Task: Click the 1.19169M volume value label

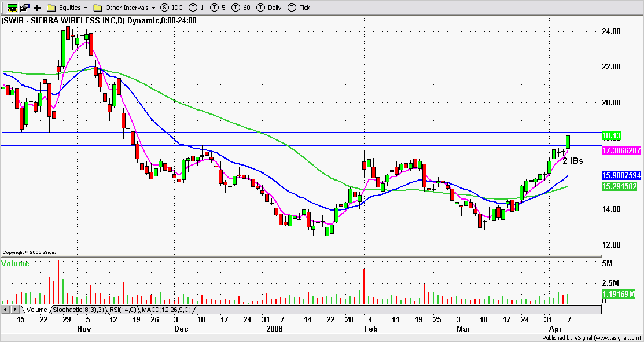Action: [x=620, y=295]
